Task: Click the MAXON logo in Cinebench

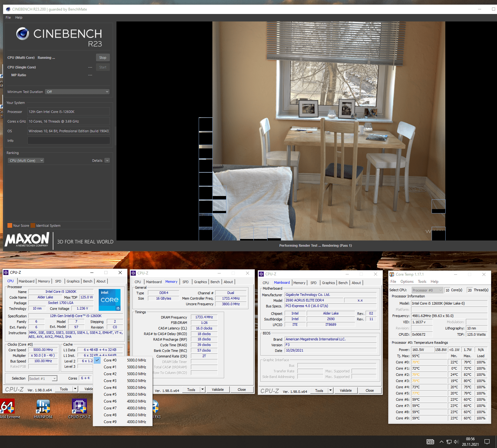Action: pos(27,240)
